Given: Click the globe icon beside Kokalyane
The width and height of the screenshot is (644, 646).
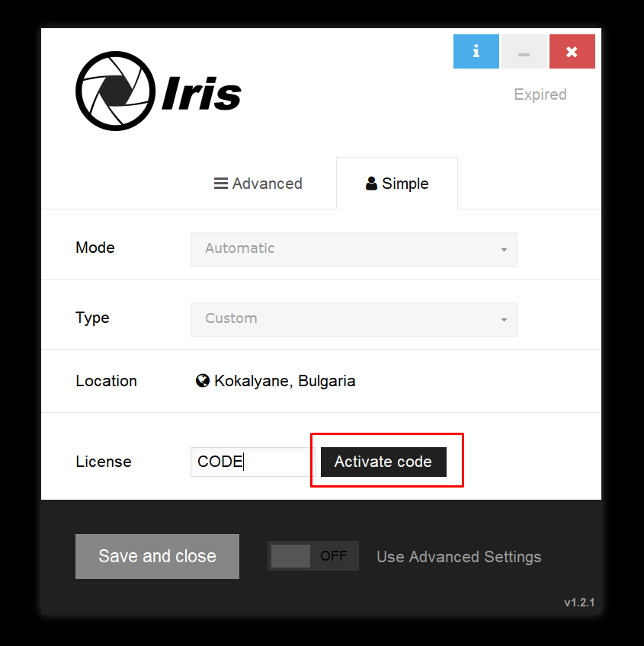Looking at the screenshot, I should [203, 381].
